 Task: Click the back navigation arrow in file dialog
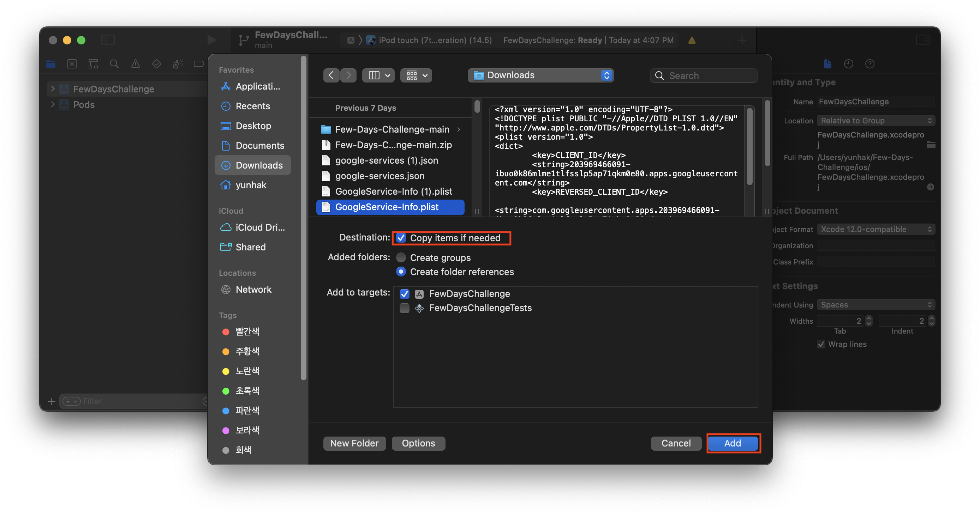(331, 75)
